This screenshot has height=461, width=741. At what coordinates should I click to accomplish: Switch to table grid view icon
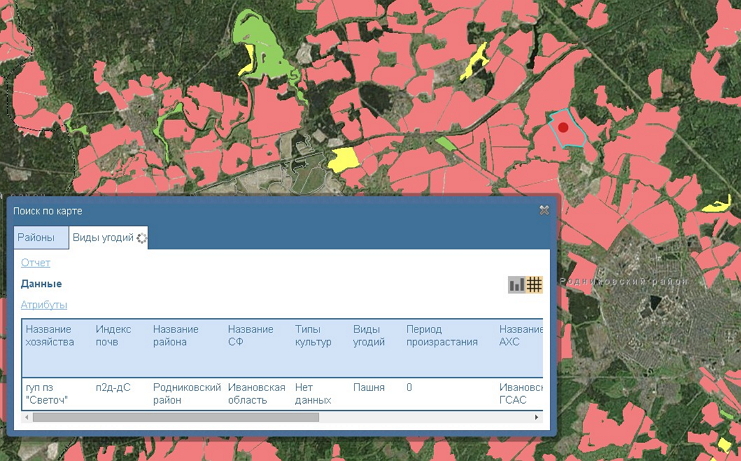pyautogui.click(x=534, y=284)
